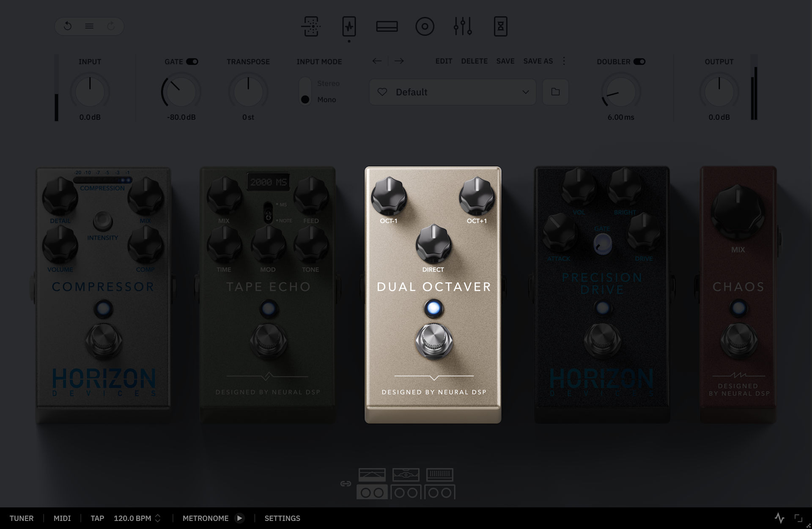Viewport: 812px width, 529px height.
Task: Go to next preset with right arrow
Action: click(x=399, y=61)
